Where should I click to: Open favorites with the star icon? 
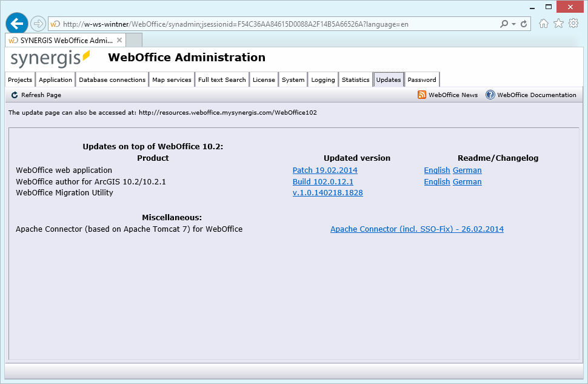point(558,23)
